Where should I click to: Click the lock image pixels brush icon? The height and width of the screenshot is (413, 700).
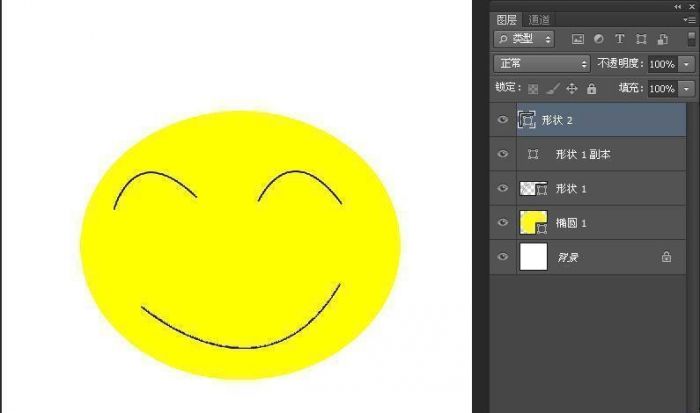pyautogui.click(x=553, y=89)
